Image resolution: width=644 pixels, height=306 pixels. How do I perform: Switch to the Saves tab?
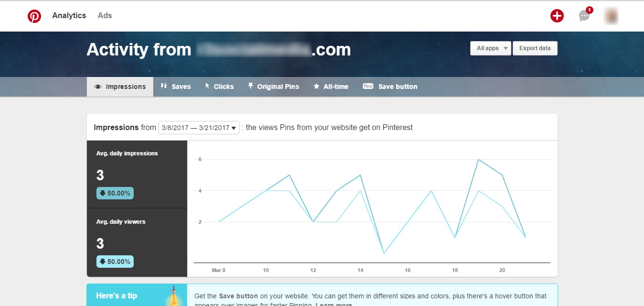coord(175,87)
